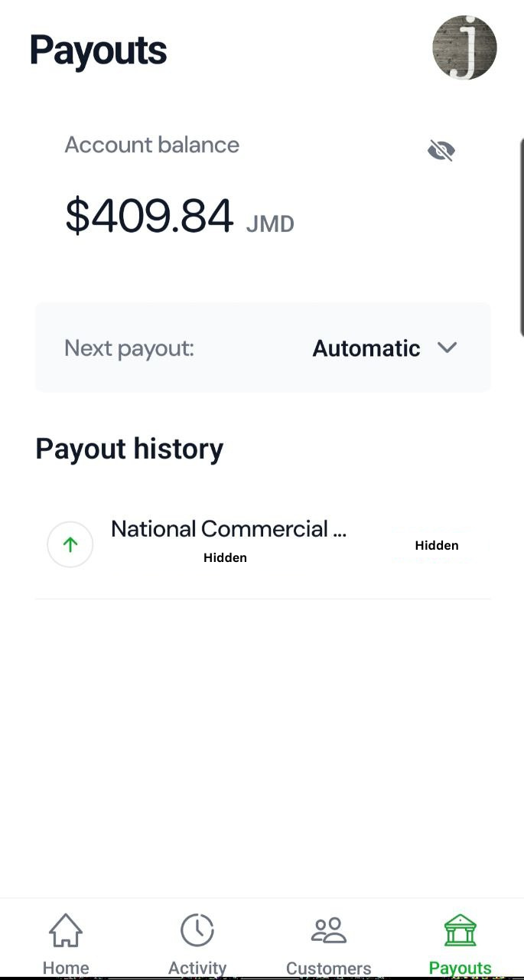Click the Payout history heading
Image resolution: width=524 pixels, height=980 pixels.
[x=129, y=449]
